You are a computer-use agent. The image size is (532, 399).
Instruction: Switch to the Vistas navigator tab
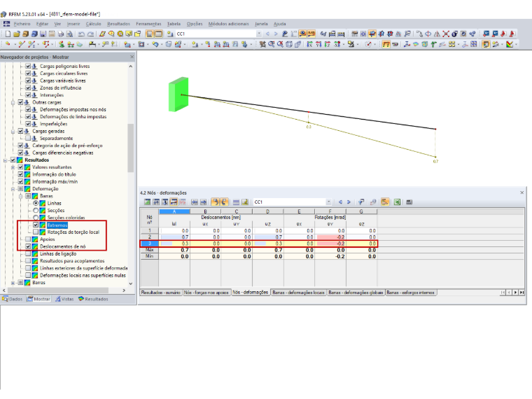tap(64, 299)
